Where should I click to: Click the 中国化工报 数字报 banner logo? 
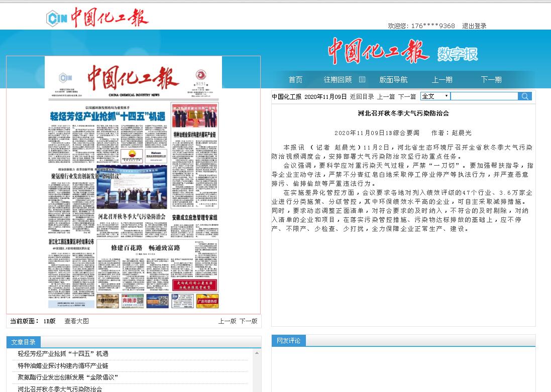[402, 52]
